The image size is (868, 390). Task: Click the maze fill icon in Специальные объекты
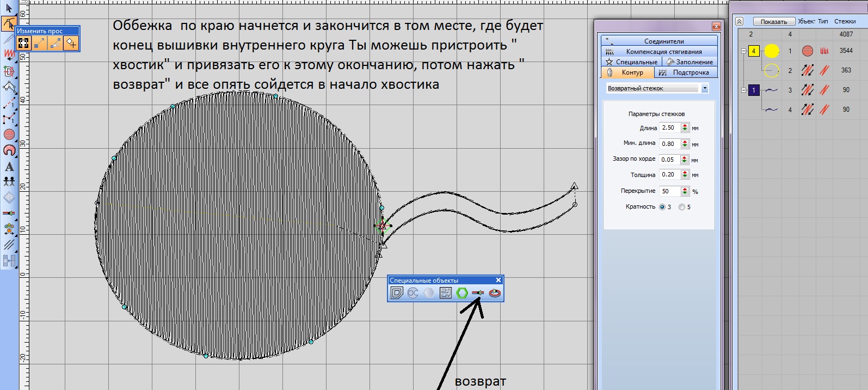(x=446, y=293)
